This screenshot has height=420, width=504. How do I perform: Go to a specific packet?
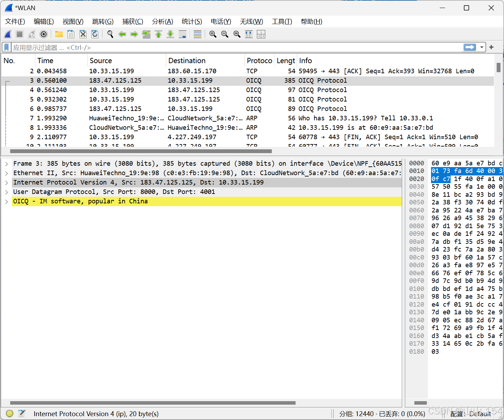coord(146,34)
